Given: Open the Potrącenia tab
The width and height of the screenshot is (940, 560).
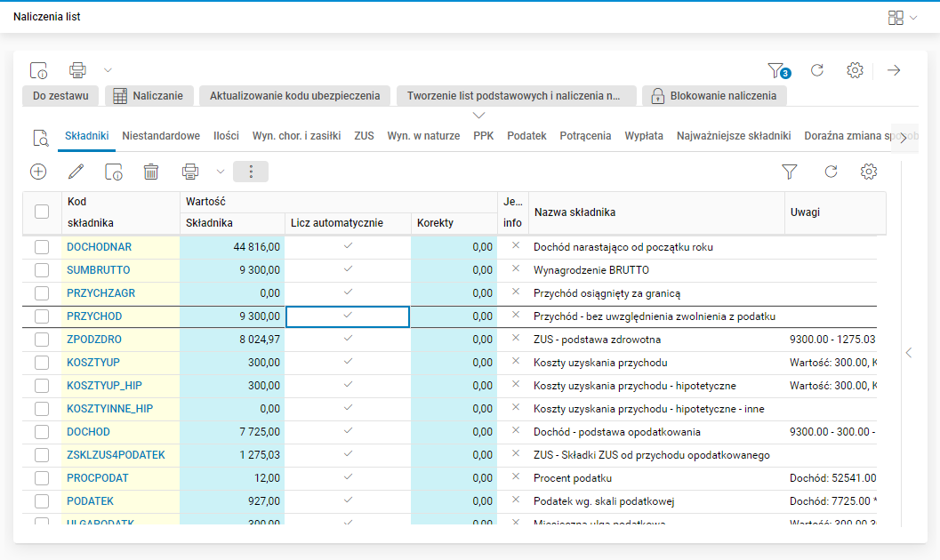Looking at the screenshot, I should click(x=585, y=136).
